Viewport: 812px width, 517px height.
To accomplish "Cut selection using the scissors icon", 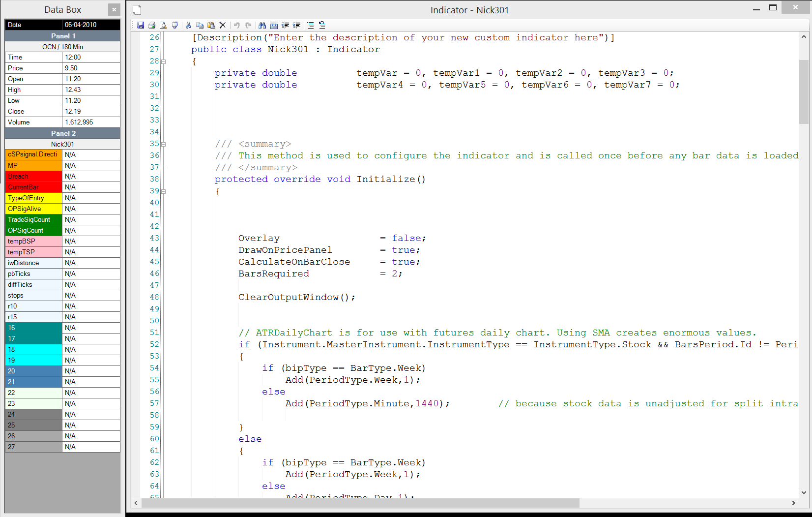I will (x=188, y=25).
